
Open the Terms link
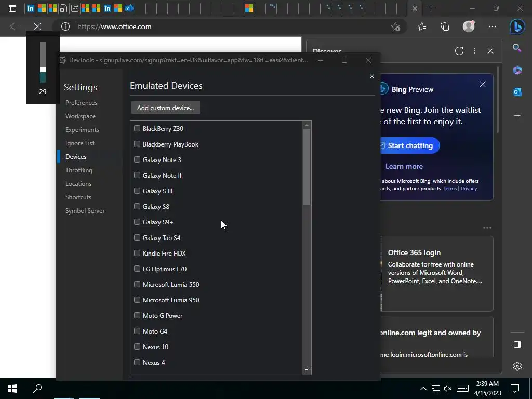450,189
